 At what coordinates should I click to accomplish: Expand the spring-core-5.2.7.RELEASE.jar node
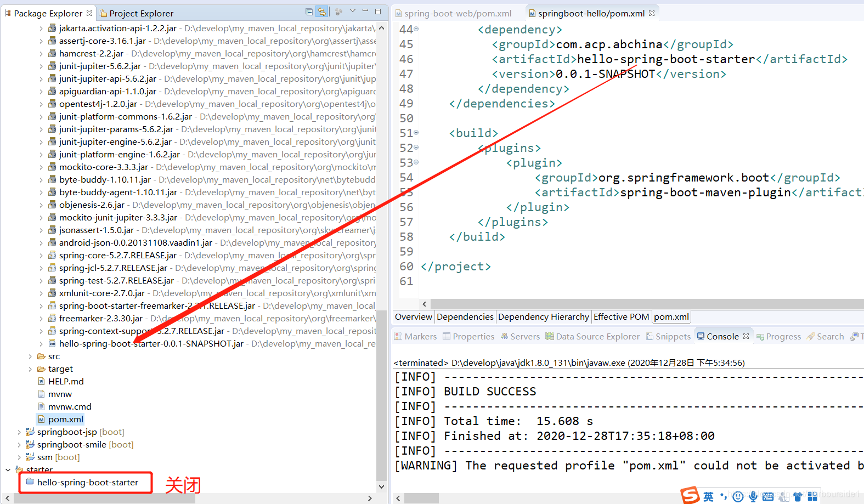[x=41, y=256]
